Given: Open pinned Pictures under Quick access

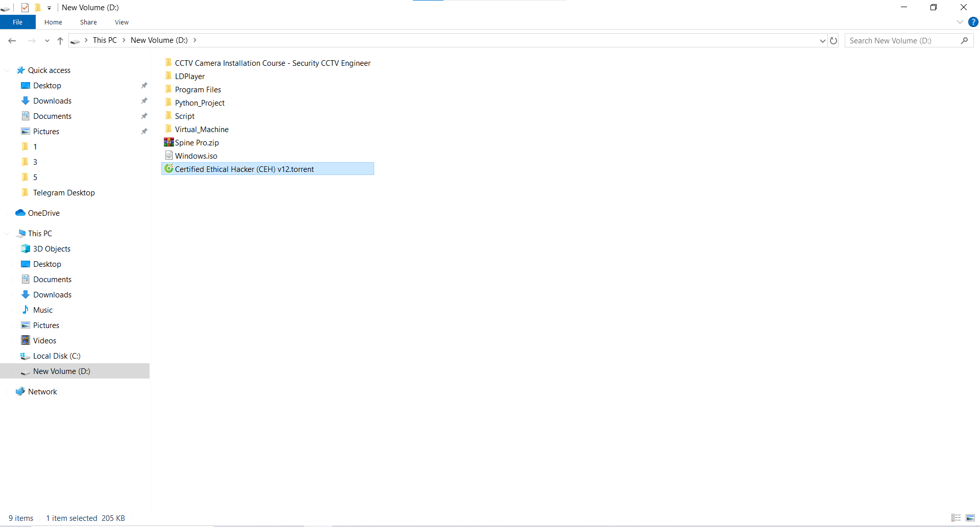Looking at the screenshot, I should (x=46, y=131).
